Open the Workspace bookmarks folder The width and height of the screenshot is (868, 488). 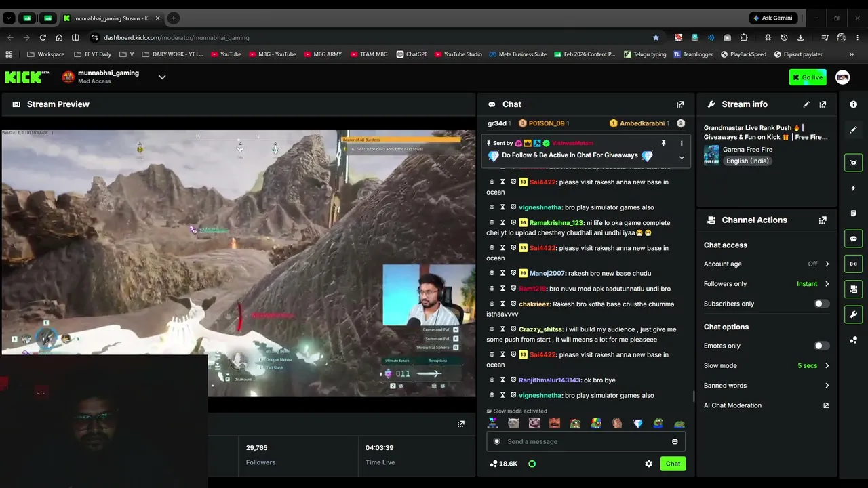[46, 54]
